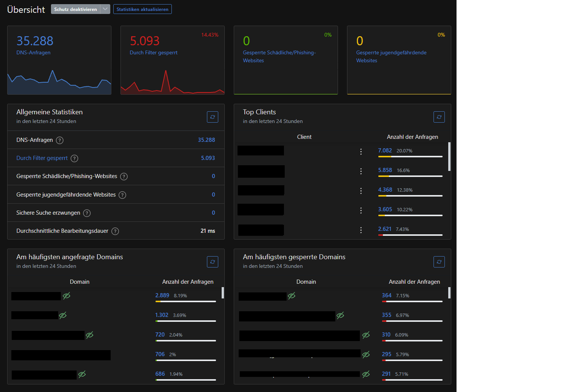
Task: Click the 21 ms processing time value
Action: pyautogui.click(x=208, y=231)
